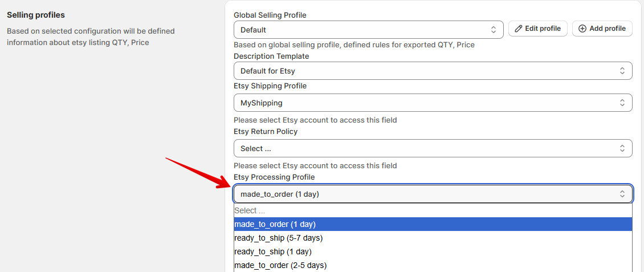Pick the ready_to_ship (1 day) option
Viewport: 644px width, 272px height.
coord(272,251)
